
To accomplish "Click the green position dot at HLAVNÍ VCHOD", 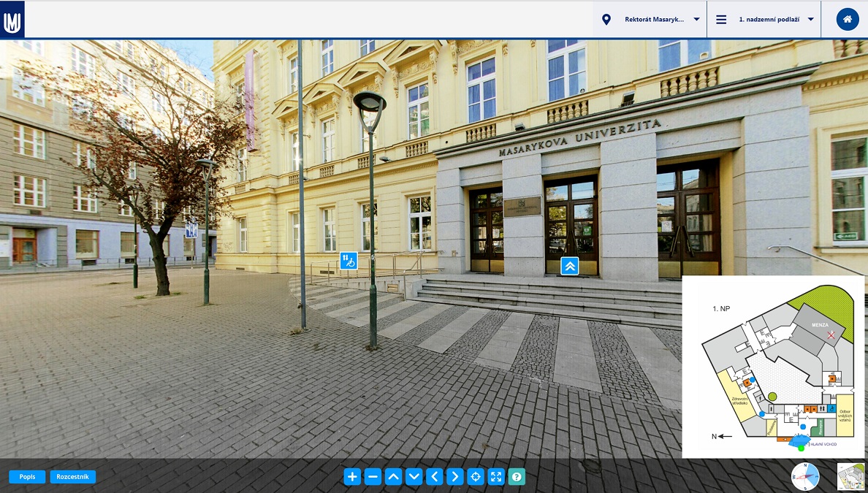I will coord(801,448).
